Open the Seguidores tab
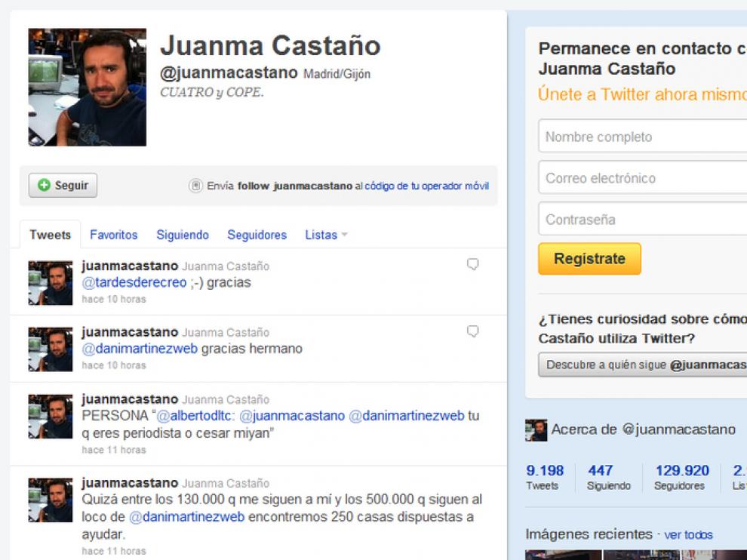Viewport: 747px width, 560px height. [x=257, y=235]
